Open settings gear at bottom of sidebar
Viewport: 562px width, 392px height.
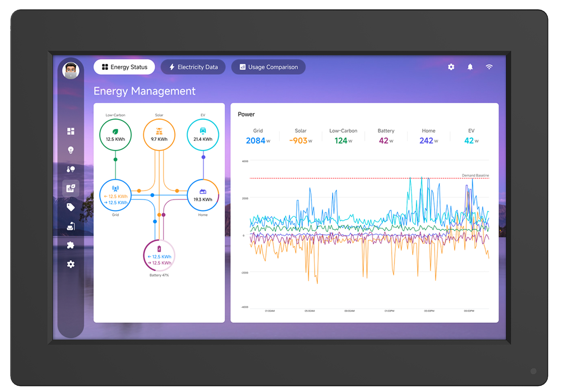(x=71, y=265)
